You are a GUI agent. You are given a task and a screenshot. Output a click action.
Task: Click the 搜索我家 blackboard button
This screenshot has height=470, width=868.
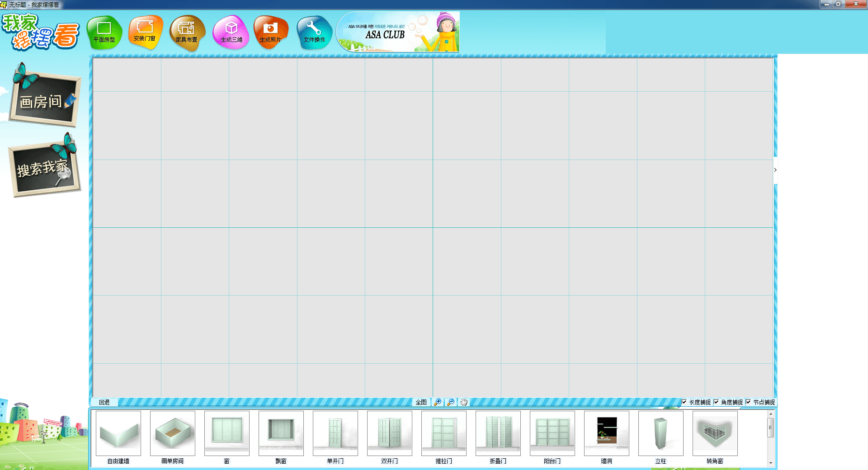click(x=44, y=168)
